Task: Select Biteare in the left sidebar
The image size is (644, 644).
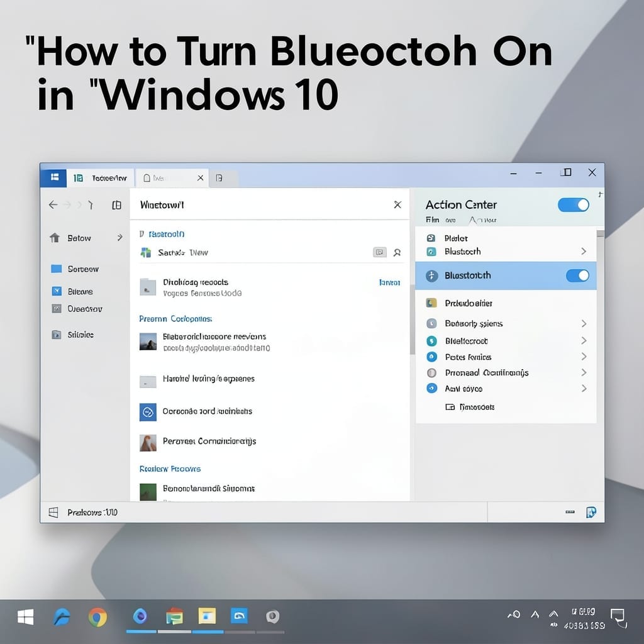Action: tap(72, 291)
